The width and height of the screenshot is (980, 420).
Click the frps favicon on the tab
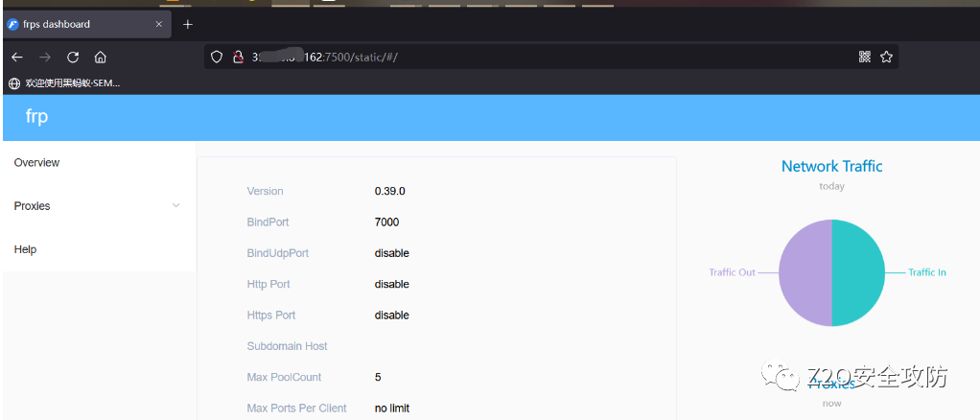12,24
